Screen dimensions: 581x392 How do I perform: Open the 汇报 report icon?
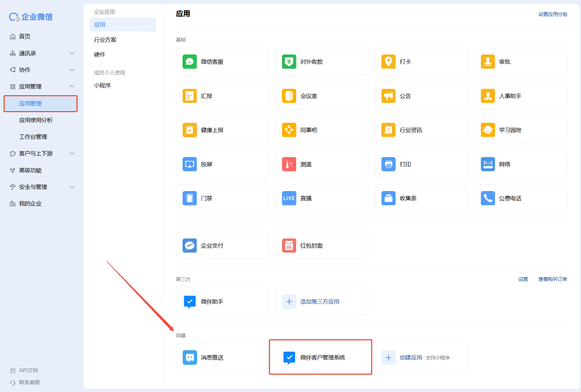[190, 96]
